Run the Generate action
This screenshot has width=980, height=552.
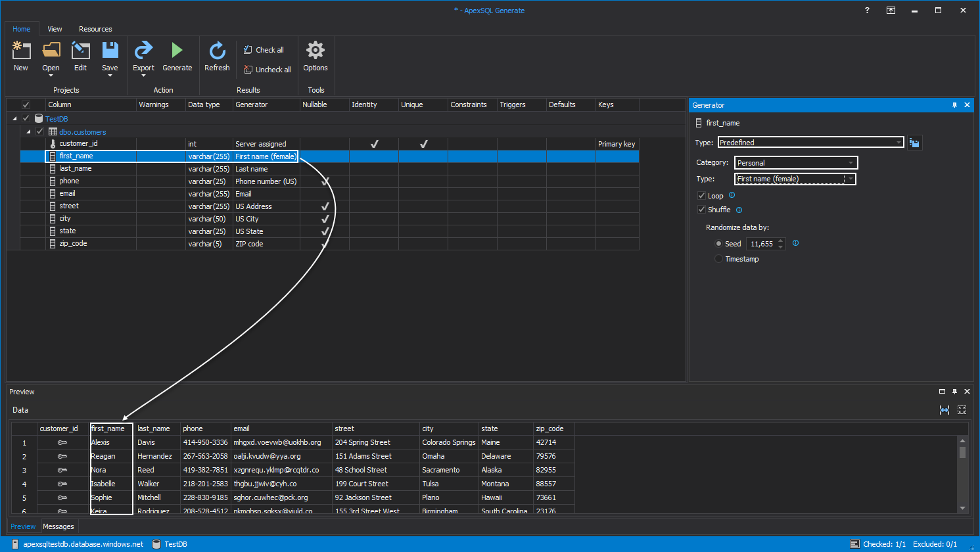(x=177, y=50)
